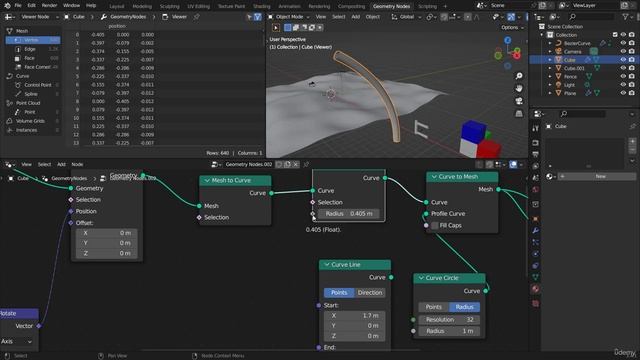
Task: Open the Object Mode dropdown
Action: (289, 17)
